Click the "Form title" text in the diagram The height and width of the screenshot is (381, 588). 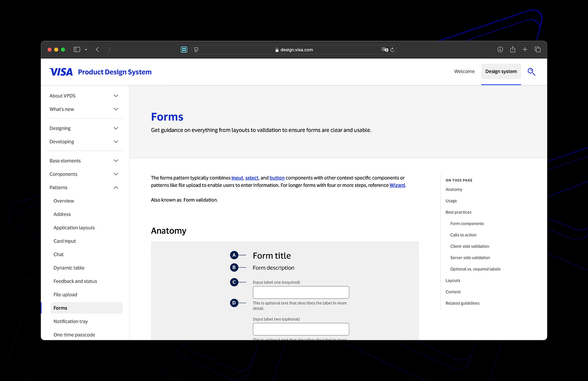click(x=272, y=255)
